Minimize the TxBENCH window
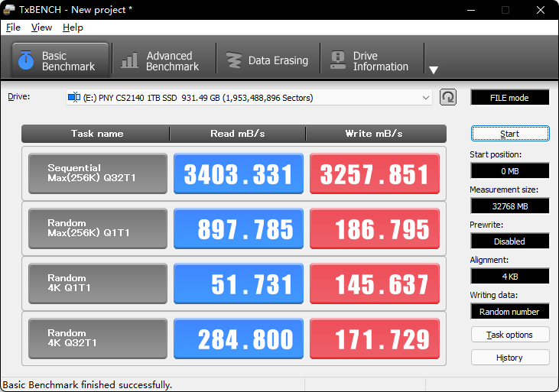Screen dimensions: 559x392 (471, 10)
